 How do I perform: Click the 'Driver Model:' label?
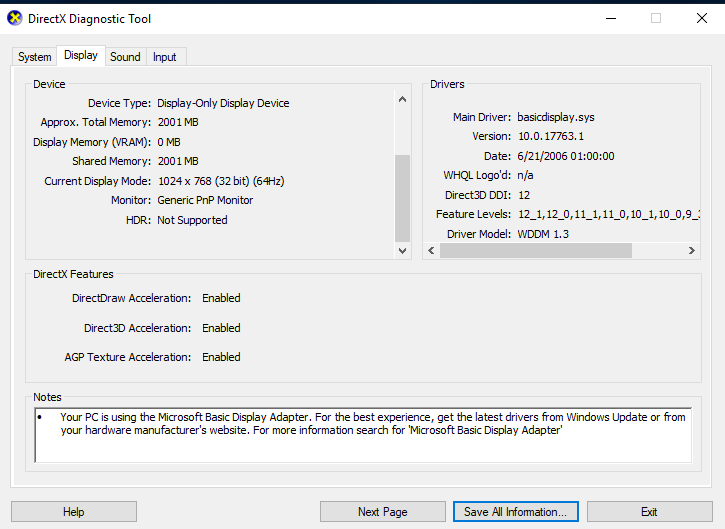479,234
